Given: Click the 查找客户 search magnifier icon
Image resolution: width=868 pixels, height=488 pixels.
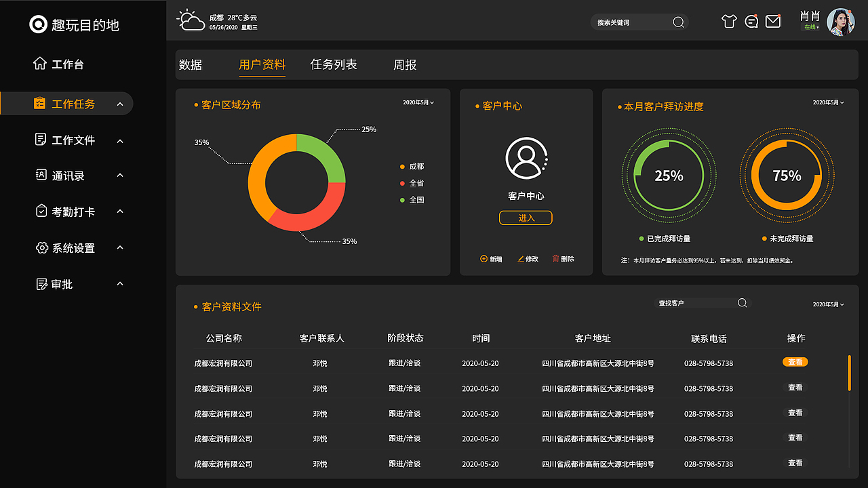Looking at the screenshot, I should pyautogui.click(x=743, y=303).
